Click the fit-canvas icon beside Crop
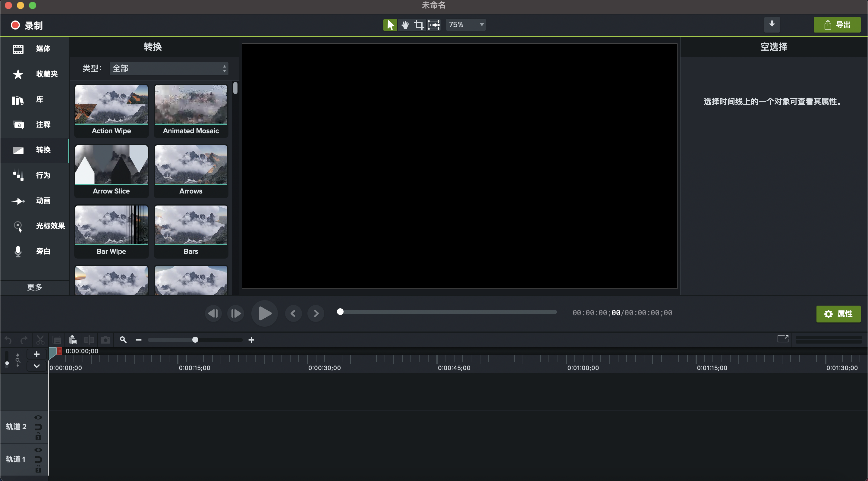This screenshot has height=481, width=868. point(434,25)
